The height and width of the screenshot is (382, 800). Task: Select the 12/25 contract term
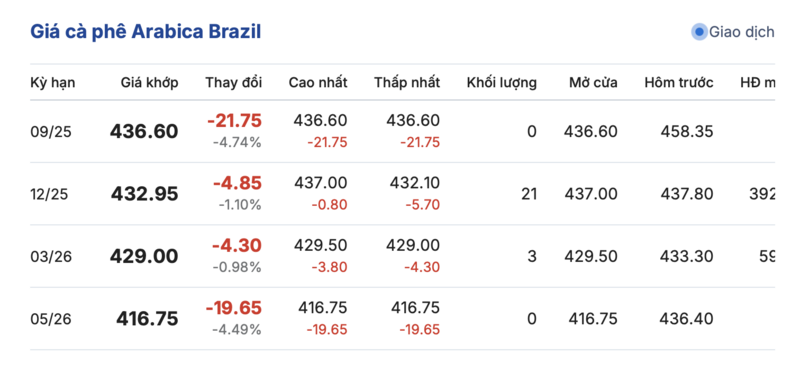[x=48, y=194]
